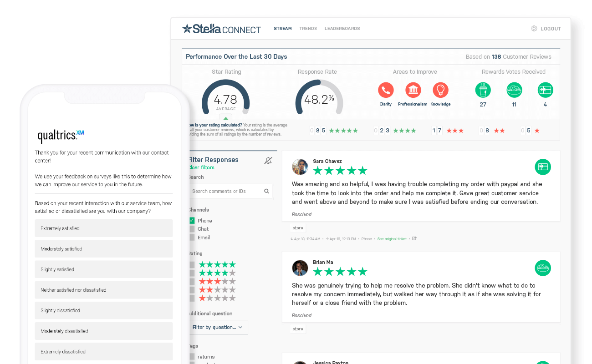The image size is (592, 364).
Task: Open the Leaderboards tab
Action: click(342, 29)
